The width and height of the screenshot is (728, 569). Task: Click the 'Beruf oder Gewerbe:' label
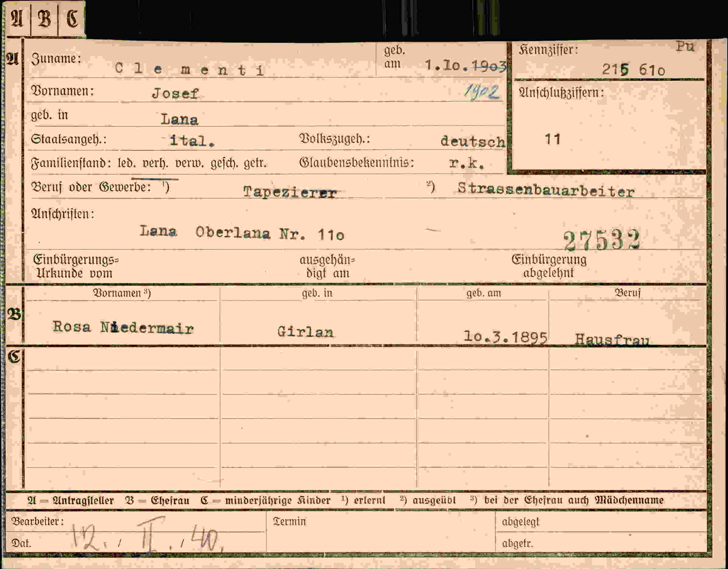(x=91, y=187)
